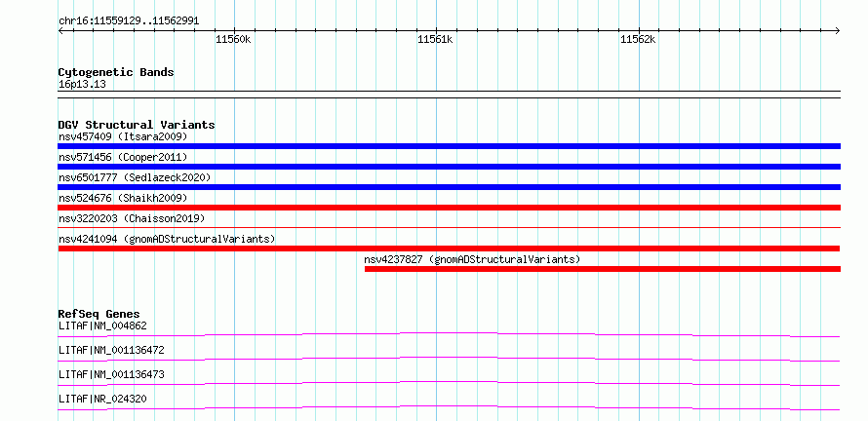Viewport: 868px width, 421px height.
Task: Open the LITAF|NM_001136472 transcript label
Action: coord(111,350)
